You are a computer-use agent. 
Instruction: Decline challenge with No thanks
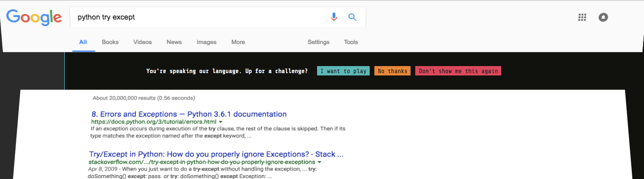pos(392,71)
